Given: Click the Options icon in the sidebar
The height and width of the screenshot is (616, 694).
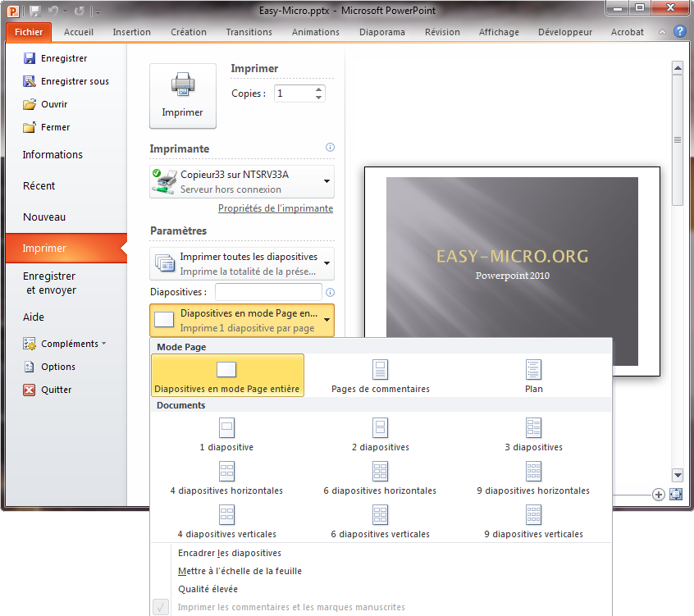Looking at the screenshot, I should coord(30,367).
